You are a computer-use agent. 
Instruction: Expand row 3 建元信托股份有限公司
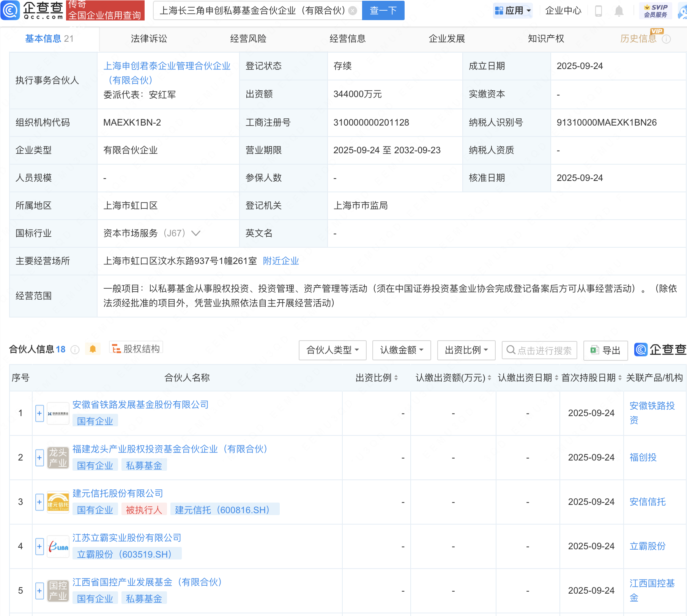(x=39, y=502)
